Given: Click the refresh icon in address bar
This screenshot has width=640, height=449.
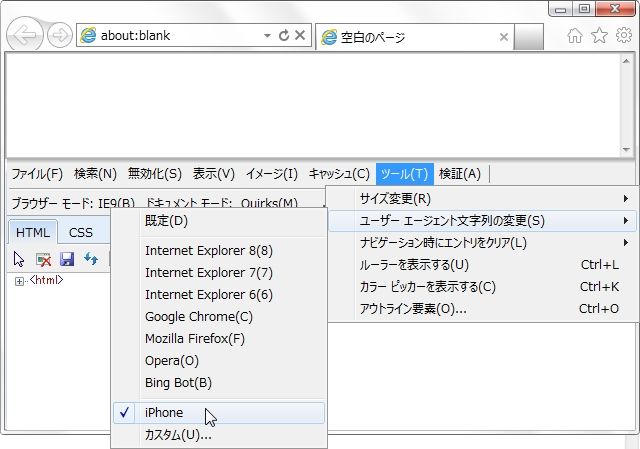Looking at the screenshot, I should tap(284, 36).
